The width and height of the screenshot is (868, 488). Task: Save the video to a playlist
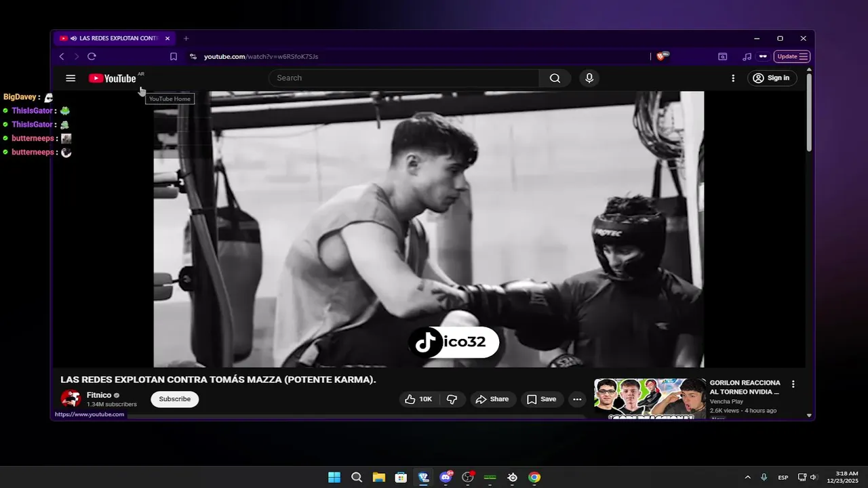point(542,399)
